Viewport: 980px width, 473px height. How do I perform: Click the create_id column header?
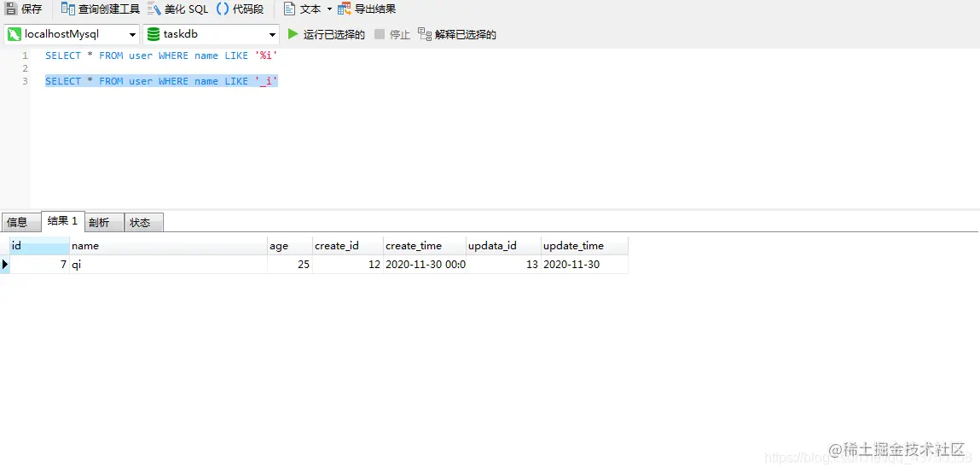(348, 246)
